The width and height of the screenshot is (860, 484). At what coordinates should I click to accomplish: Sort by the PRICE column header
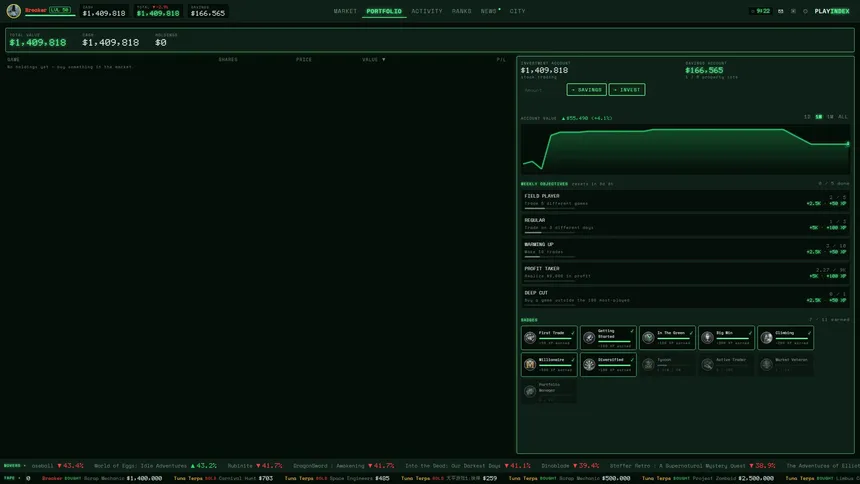pyautogui.click(x=304, y=59)
